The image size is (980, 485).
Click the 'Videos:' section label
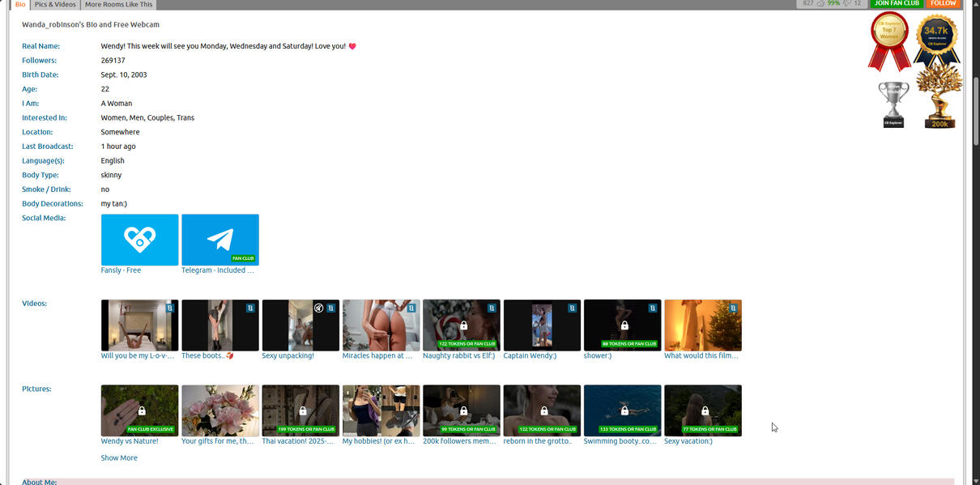pos(34,304)
